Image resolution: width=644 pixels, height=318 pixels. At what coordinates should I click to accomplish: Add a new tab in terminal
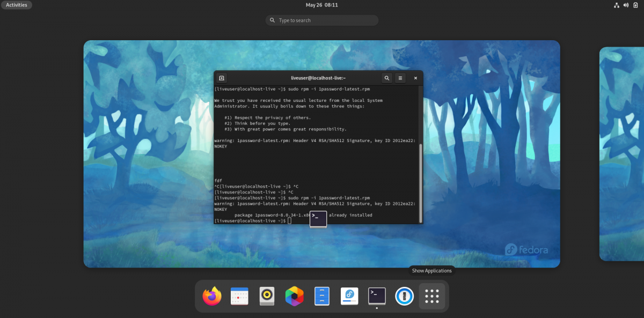pos(222,78)
